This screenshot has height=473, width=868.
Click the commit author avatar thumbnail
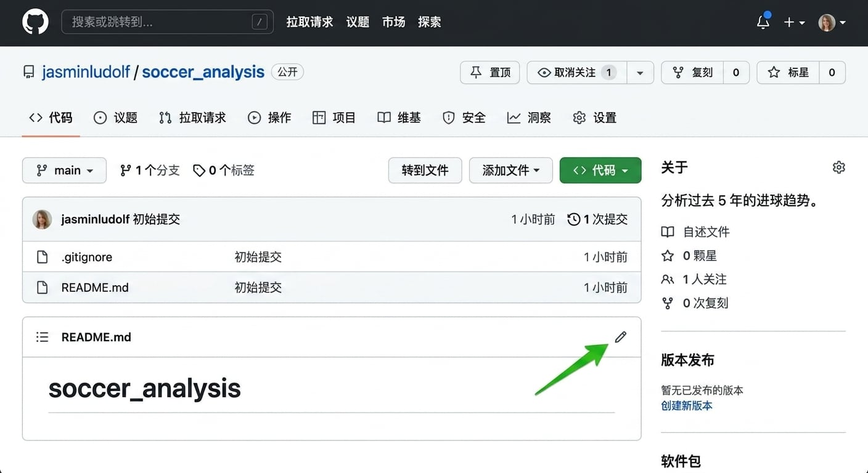(42, 219)
